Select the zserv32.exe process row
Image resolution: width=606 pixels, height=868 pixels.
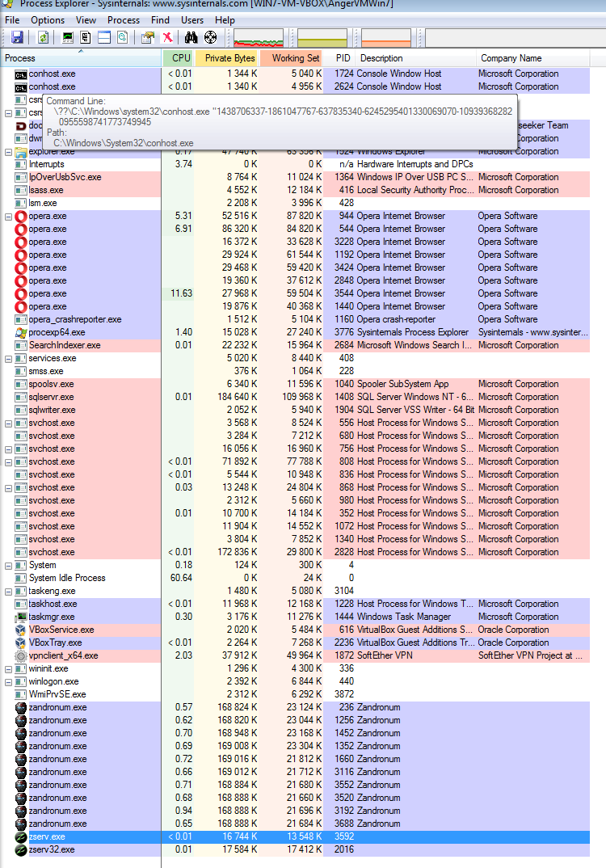click(52, 849)
